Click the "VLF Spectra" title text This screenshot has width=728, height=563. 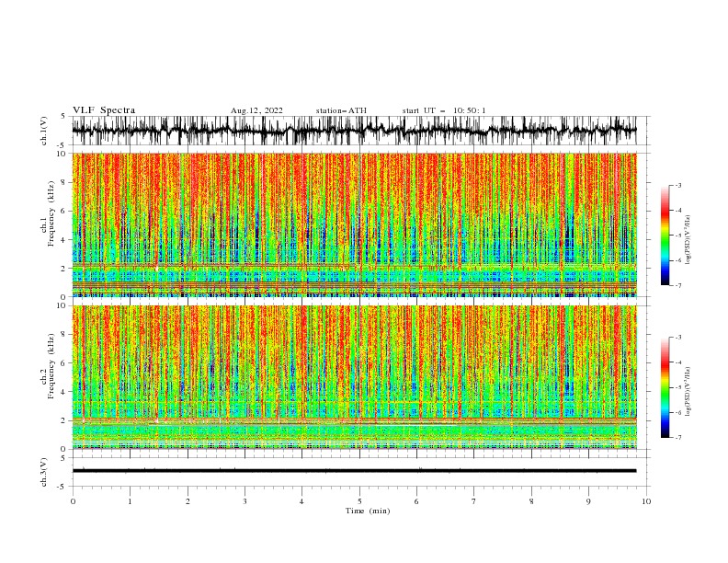104,110
